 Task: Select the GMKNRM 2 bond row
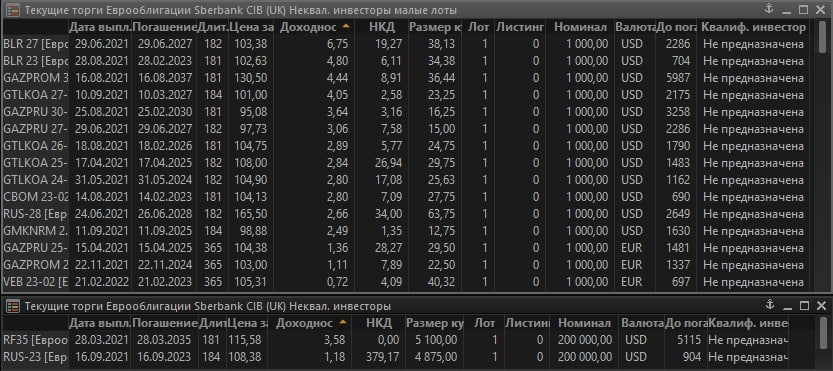point(406,231)
